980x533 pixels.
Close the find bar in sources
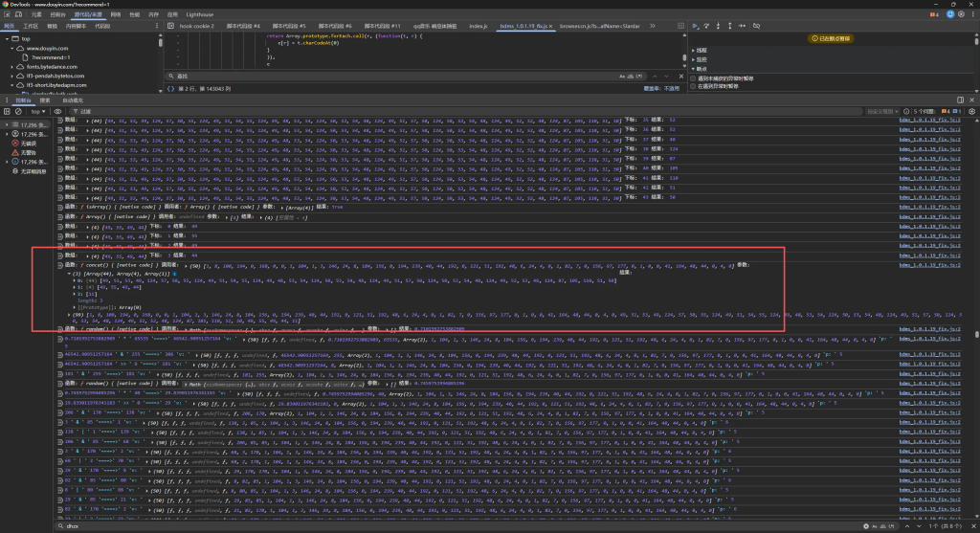(x=680, y=75)
